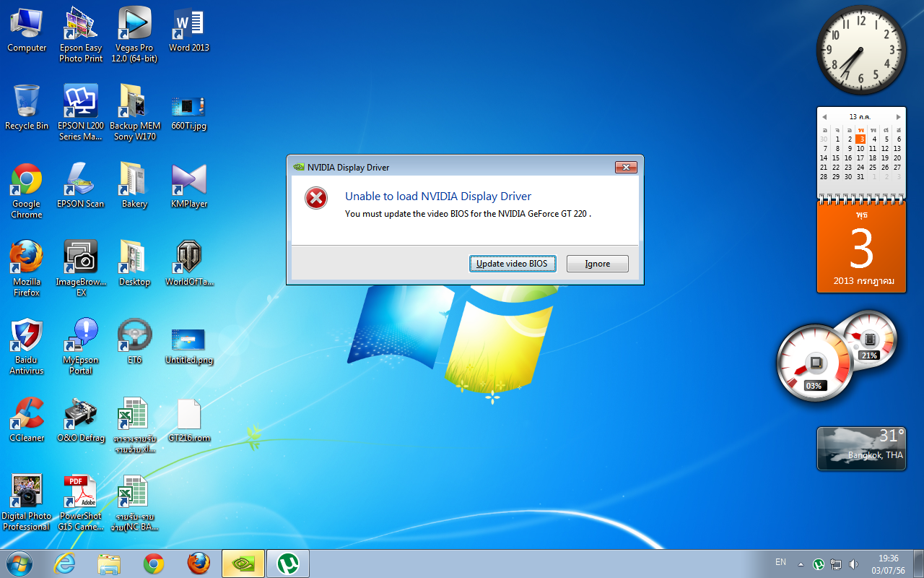This screenshot has height=578, width=924.
Task: Select the folder shortcut named Desktop
Action: pyautogui.click(x=134, y=264)
